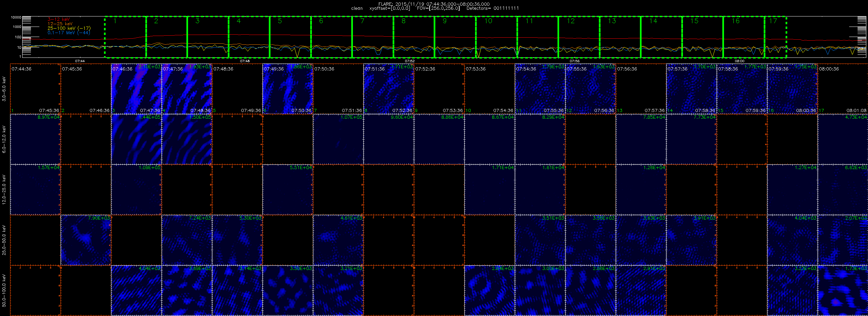Image resolution: width=868 pixels, height=316 pixels.
Task: Click the '12.0-25.0 keV' row label
Action: point(4,190)
